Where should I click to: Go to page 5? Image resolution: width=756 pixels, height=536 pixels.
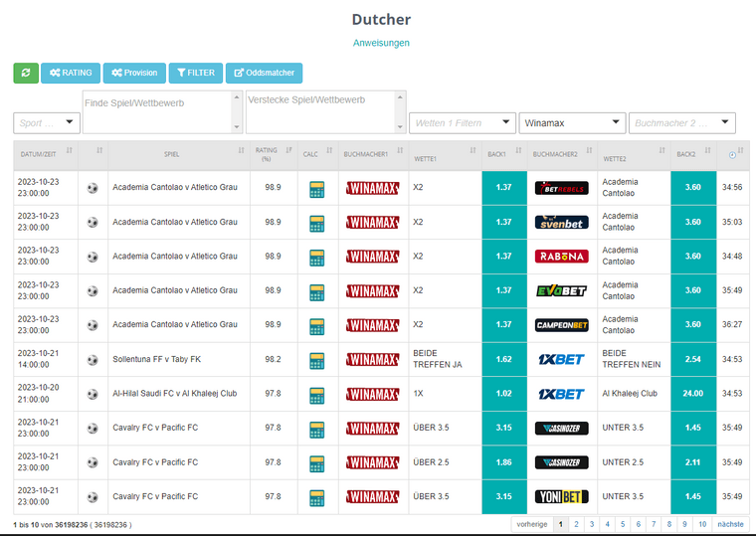click(x=623, y=524)
